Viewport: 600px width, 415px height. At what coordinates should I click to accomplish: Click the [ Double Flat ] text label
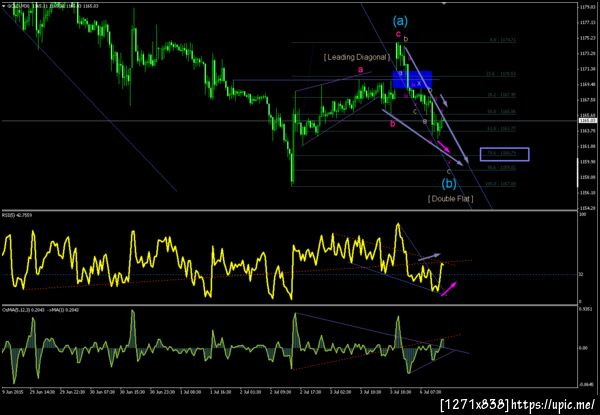(x=450, y=199)
